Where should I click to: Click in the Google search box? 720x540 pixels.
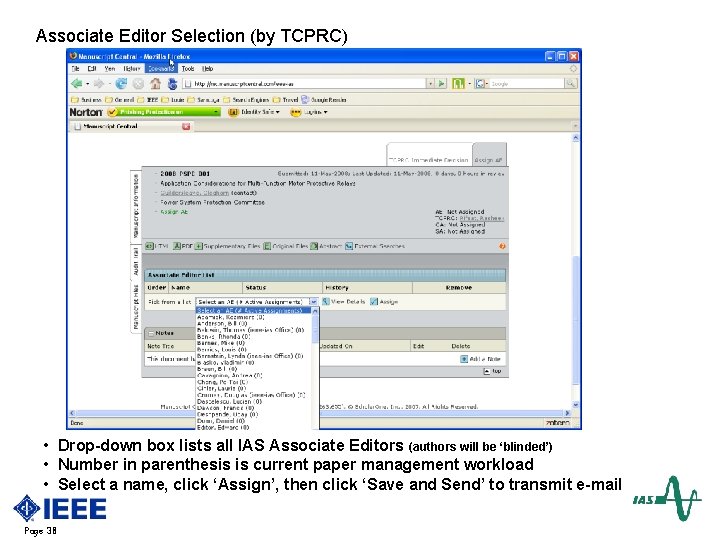(526, 84)
